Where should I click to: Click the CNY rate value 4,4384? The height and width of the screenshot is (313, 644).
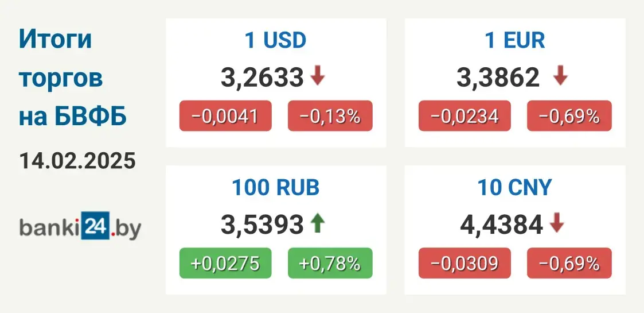coord(501,224)
